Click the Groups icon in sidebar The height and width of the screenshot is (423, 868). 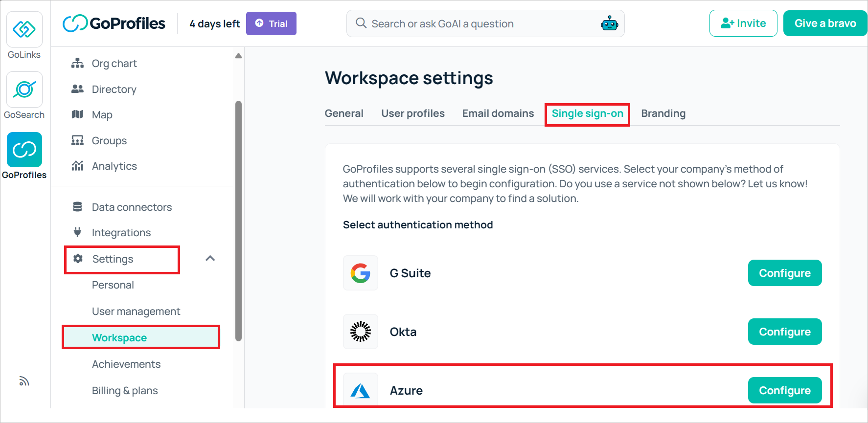77,140
